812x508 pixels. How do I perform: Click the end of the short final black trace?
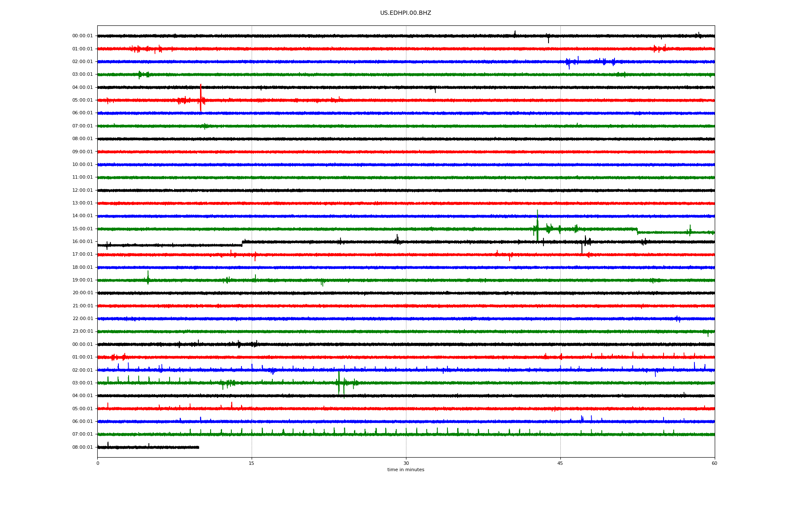pos(198,447)
